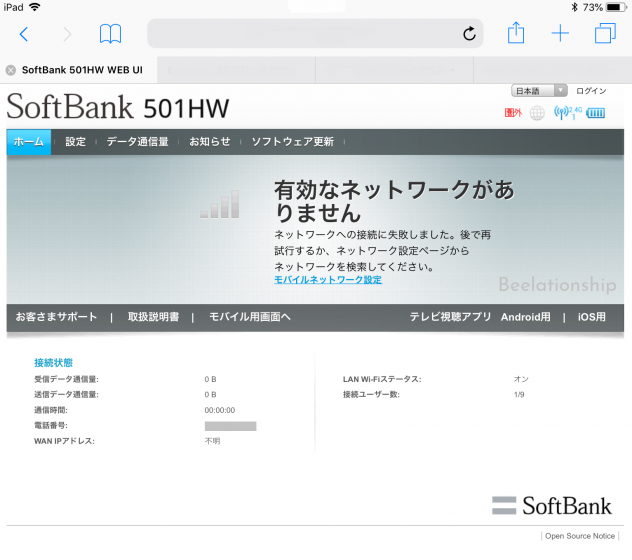The height and width of the screenshot is (560, 632).
Task: Tap the iPad Wi-Fi icon in status bar
Action: (x=35, y=7)
